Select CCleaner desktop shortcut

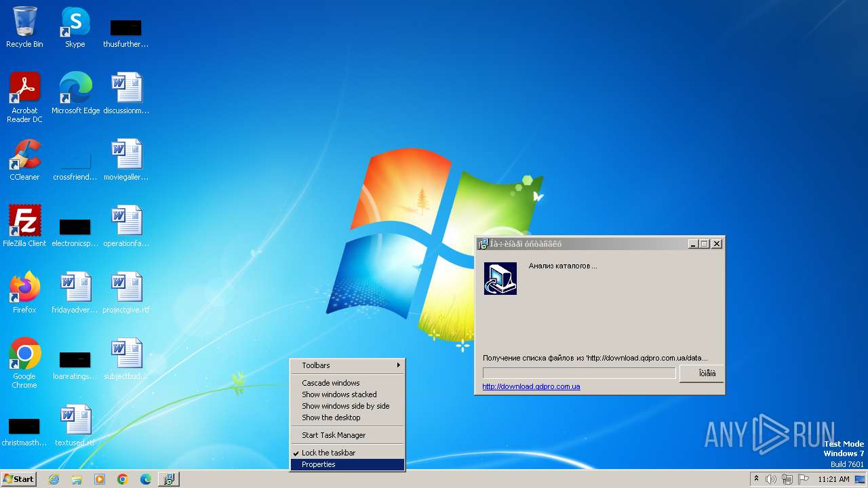[x=24, y=160]
